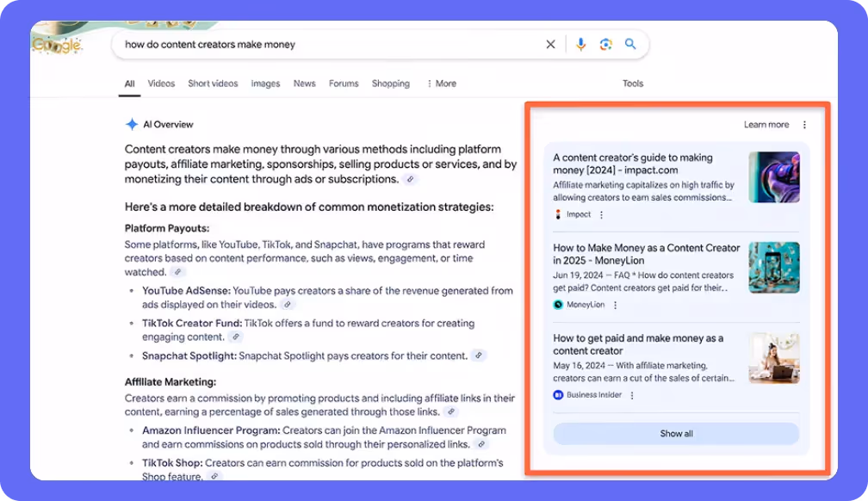Open link icon after TikTok Shop bullet
The image size is (868, 501).
pyautogui.click(x=214, y=476)
